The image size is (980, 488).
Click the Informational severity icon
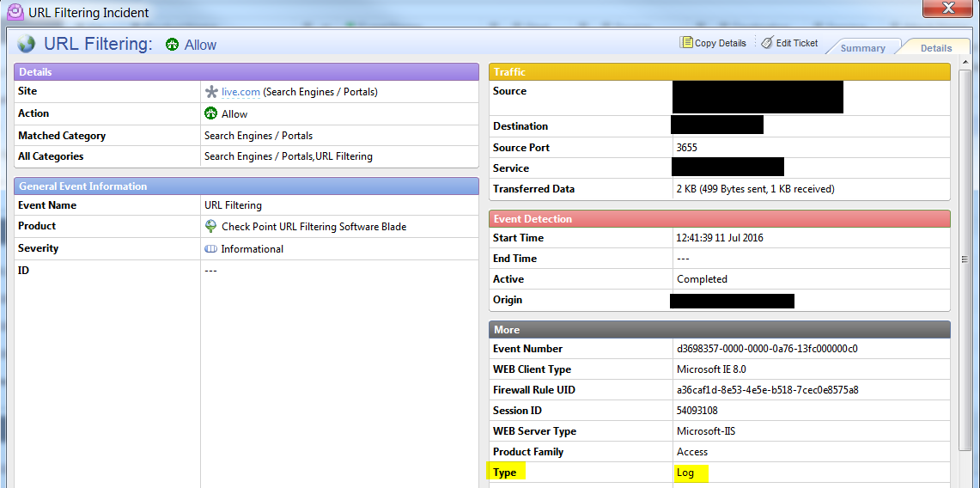click(x=210, y=248)
